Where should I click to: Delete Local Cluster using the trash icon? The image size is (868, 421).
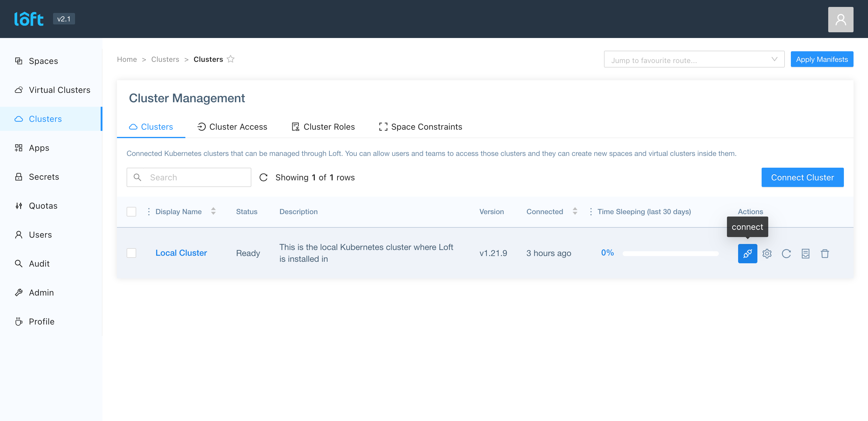click(825, 254)
